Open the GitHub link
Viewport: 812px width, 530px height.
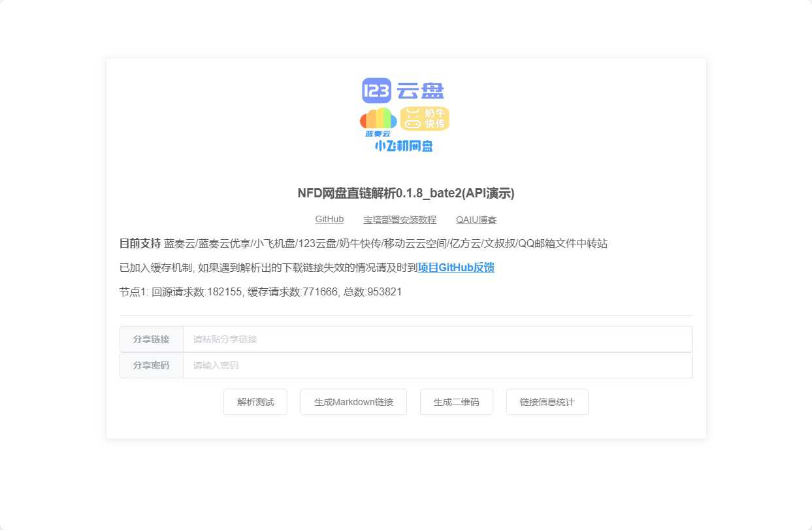pyautogui.click(x=329, y=220)
